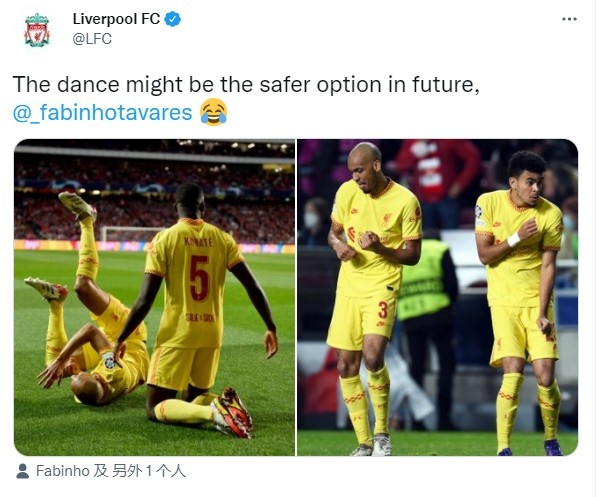Image resolution: width=597 pixels, height=497 pixels.
Task: Click the blue verified badge
Action: (172, 19)
